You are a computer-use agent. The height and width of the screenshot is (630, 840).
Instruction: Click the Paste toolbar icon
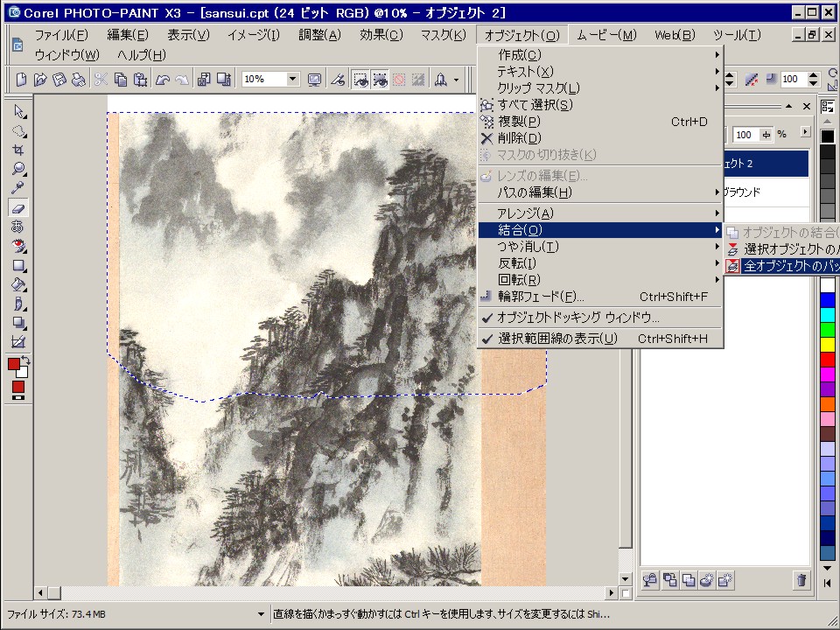coord(140,80)
